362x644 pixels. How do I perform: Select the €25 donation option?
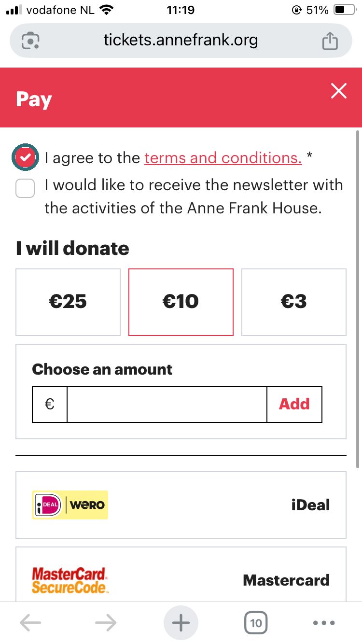68,302
